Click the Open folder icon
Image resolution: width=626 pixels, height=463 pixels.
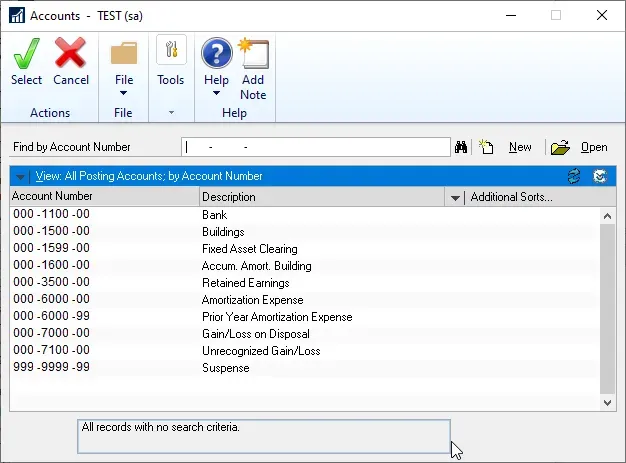point(560,147)
